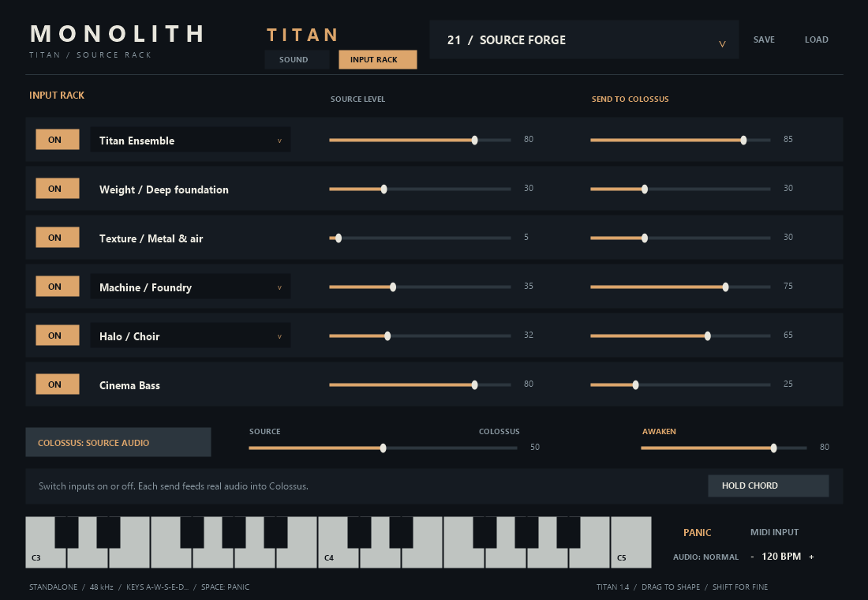Image resolution: width=868 pixels, height=600 pixels.
Task: Toggle the Weight / Deep foundation ON button
Action: click(58, 189)
